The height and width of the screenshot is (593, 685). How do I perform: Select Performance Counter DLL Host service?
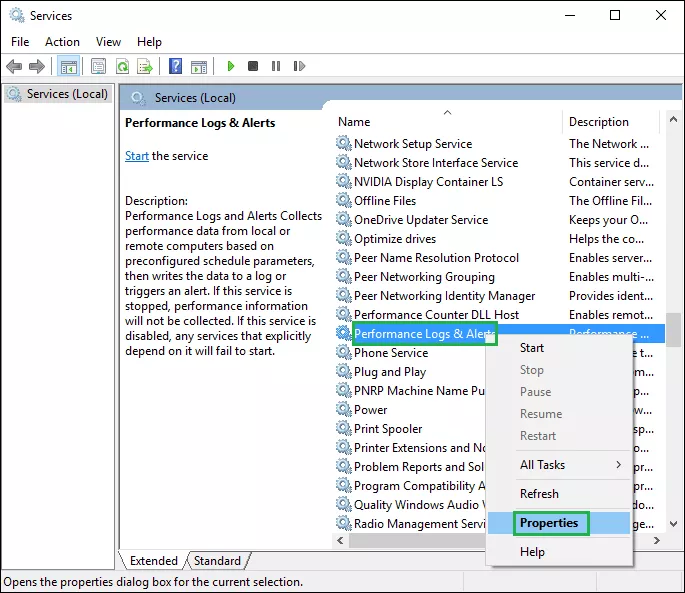[x=499, y=315]
